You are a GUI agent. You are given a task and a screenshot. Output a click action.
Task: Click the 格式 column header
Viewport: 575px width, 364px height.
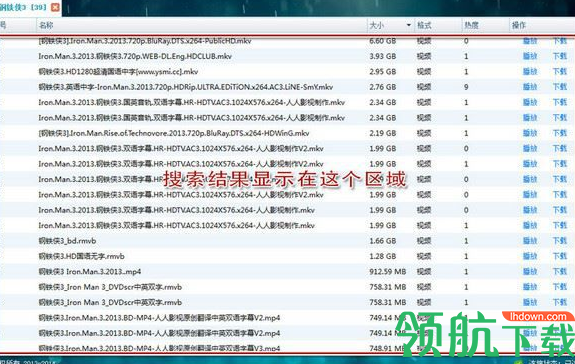[x=424, y=25]
